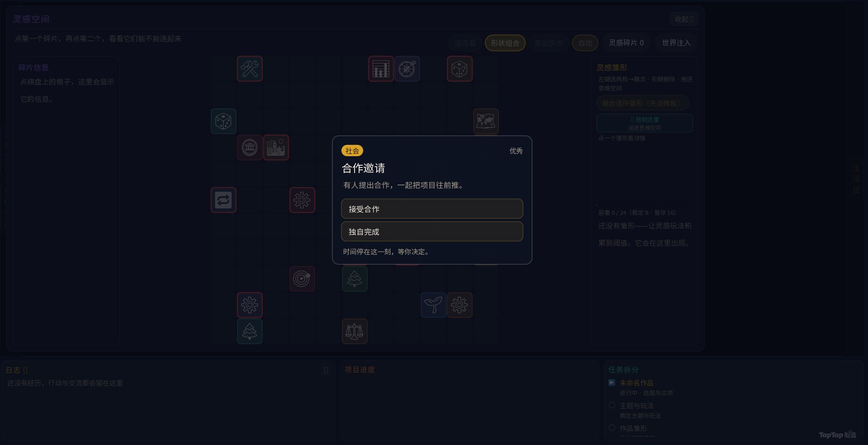Toggle the 自动 auto mode

pyautogui.click(x=585, y=43)
